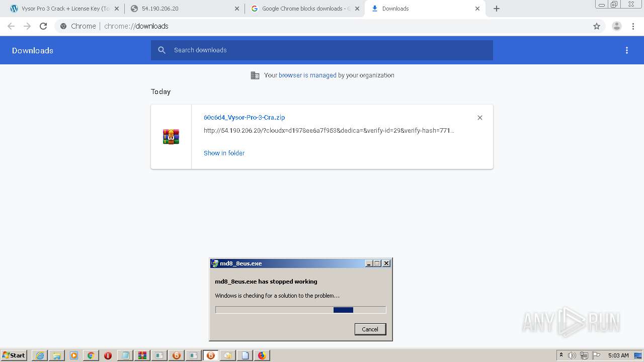Click Show in folder

pyautogui.click(x=224, y=153)
